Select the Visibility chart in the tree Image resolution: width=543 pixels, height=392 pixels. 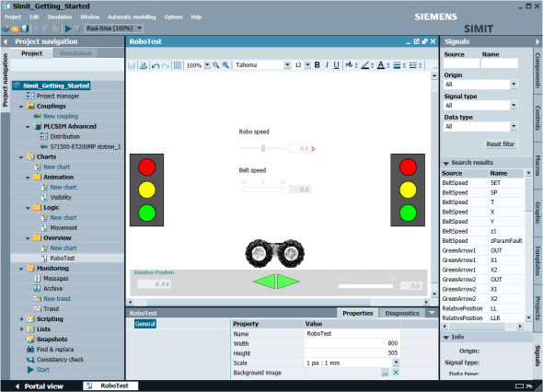click(60, 198)
